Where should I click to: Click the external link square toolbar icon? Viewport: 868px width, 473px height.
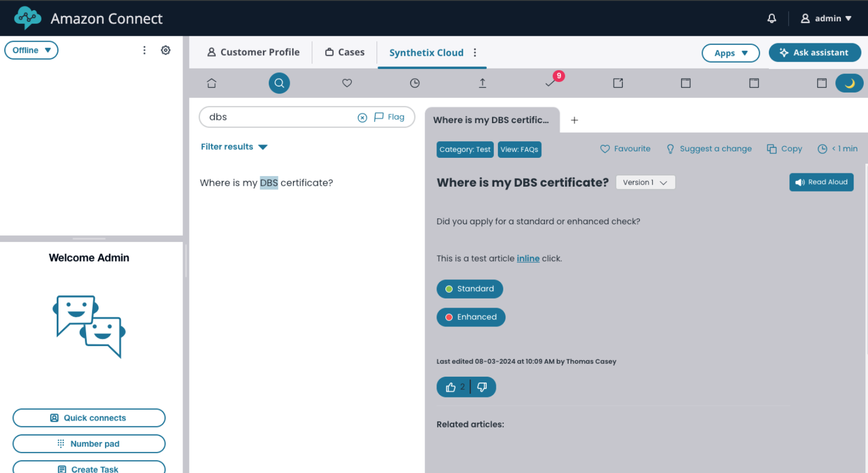[x=618, y=83]
